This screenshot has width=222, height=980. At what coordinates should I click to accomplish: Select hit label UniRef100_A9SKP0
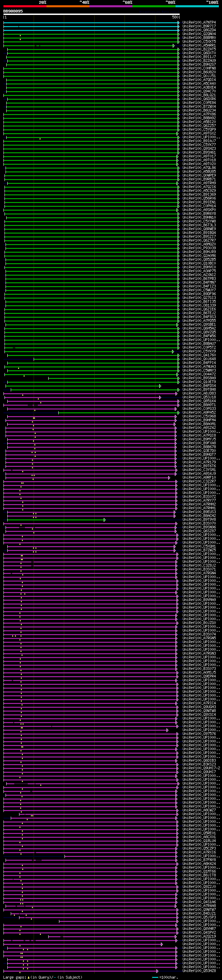pos(199,210)
